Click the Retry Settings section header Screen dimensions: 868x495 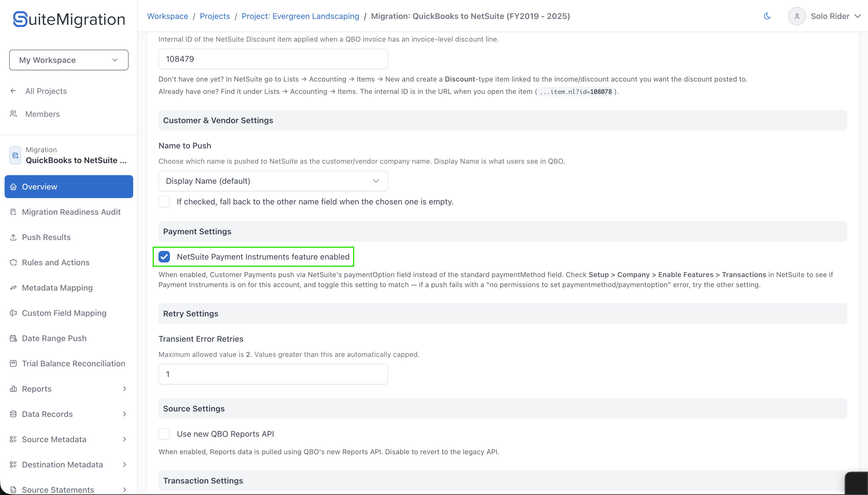click(x=503, y=314)
